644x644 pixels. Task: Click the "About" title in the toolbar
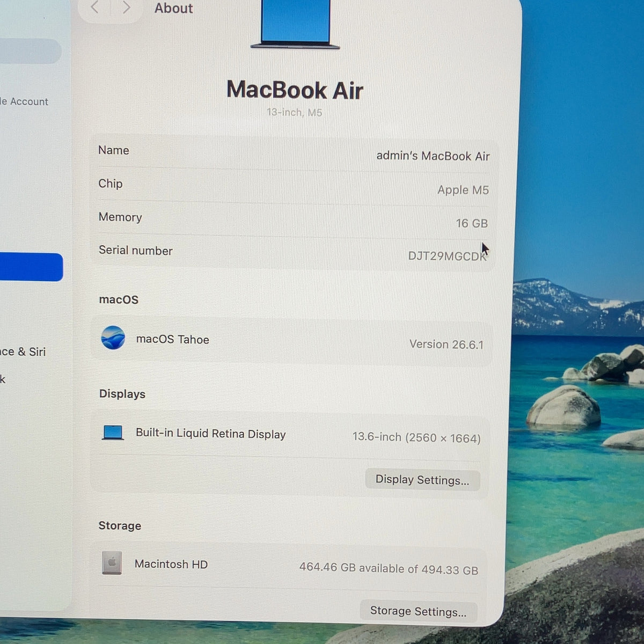(x=173, y=8)
